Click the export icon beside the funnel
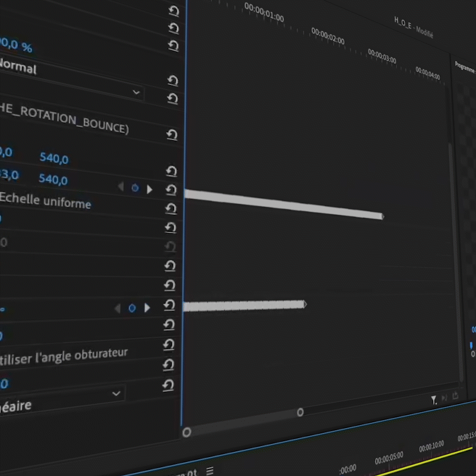The image size is (476, 476). click(x=455, y=396)
